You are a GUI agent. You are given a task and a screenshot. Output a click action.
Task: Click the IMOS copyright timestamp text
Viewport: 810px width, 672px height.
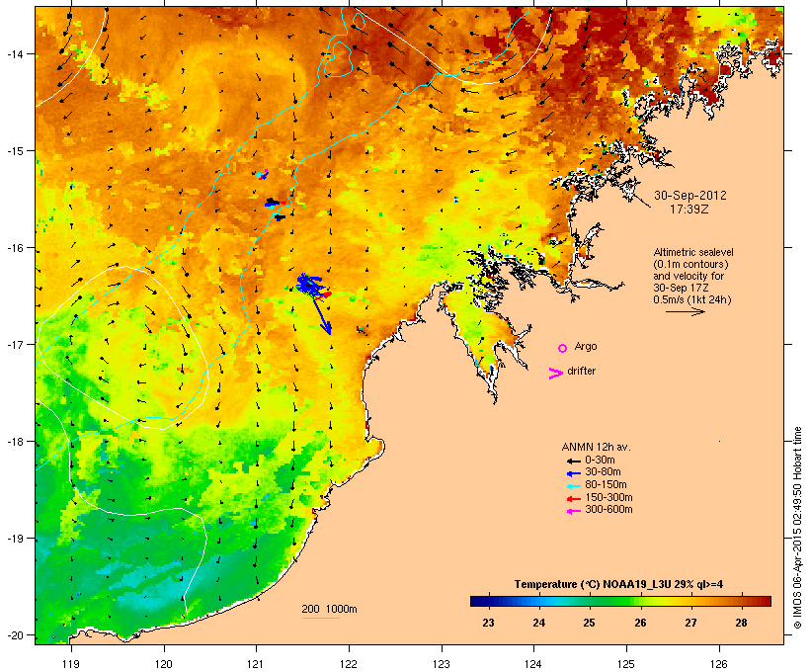pos(797,528)
